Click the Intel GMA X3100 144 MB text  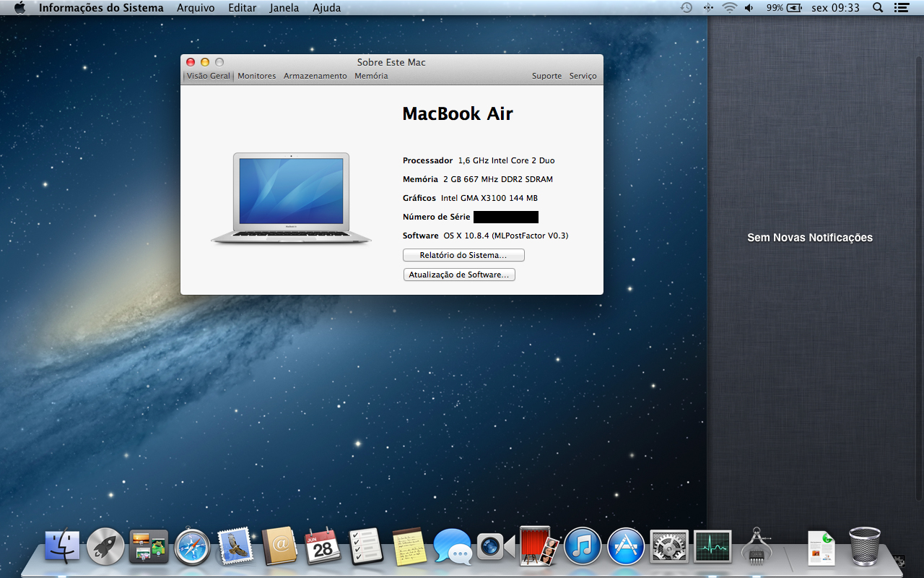(489, 198)
